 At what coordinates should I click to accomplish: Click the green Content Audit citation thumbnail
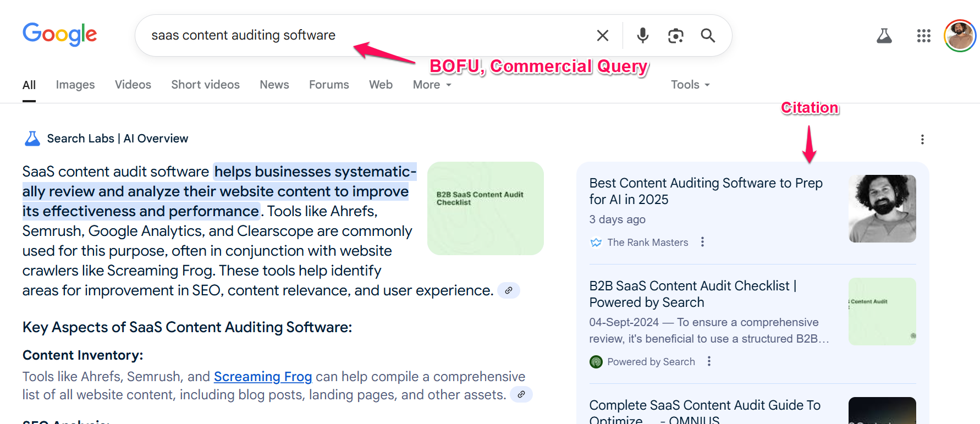(x=883, y=311)
